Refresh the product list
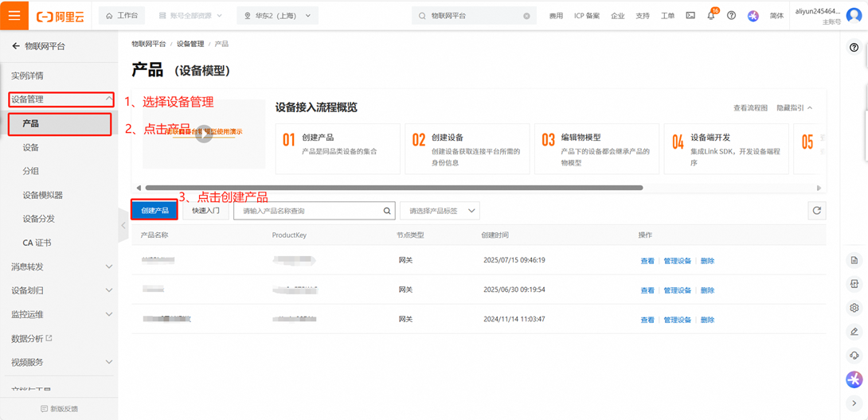The height and width of the screenshot is (420, 868). 816,211
